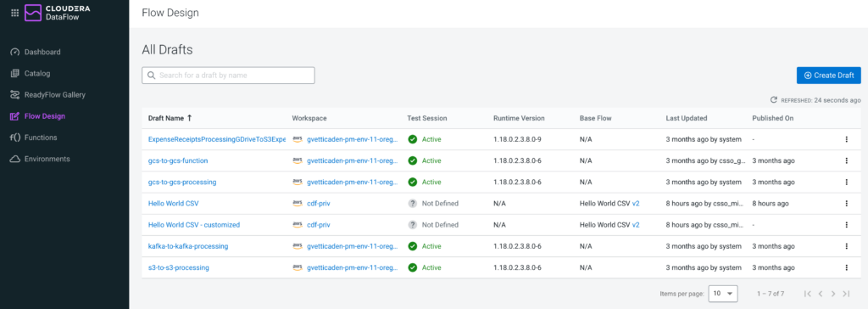The width and height of the screenshot is (868, 309).
Task: Click AWS icon in gcs-to-gcs-processing row
Action: tap(298, 182)
